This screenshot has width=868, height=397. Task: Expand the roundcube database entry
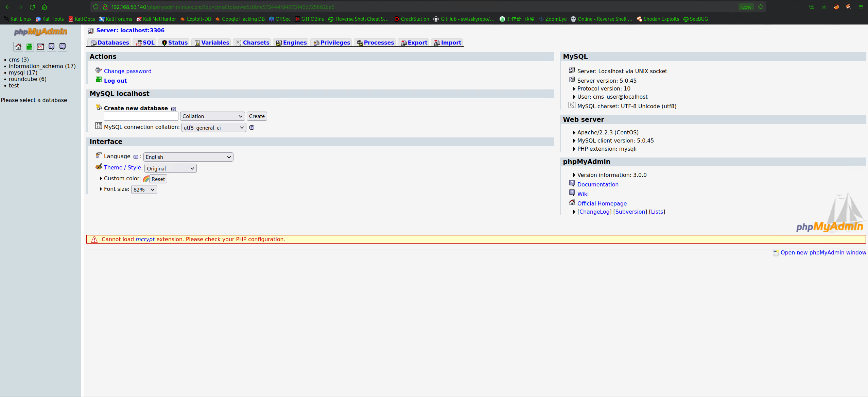pyautogui.click(x=22, y=79)
